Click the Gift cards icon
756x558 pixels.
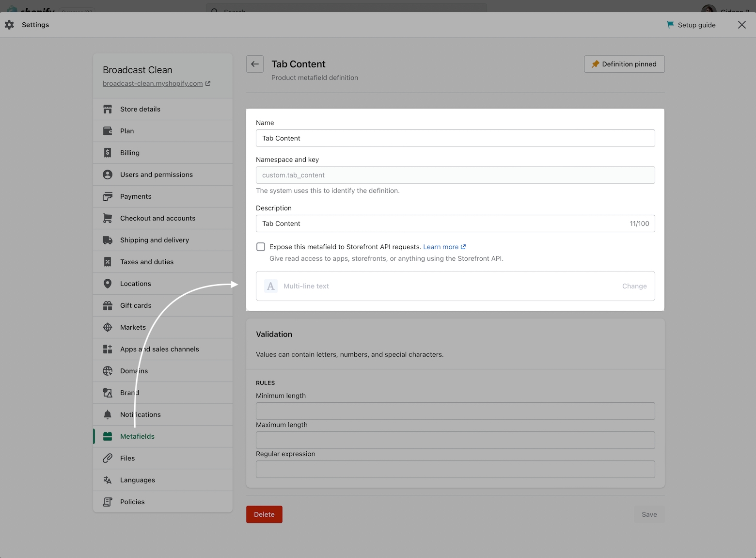108,305
